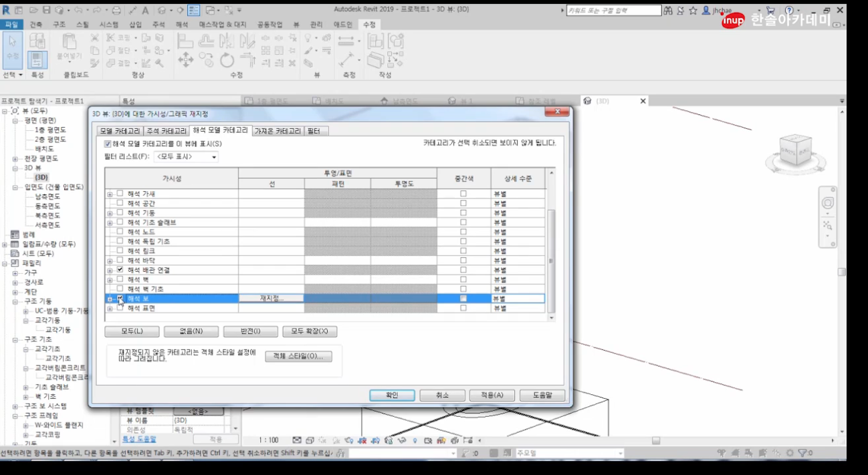Click the Properties palette icon in ribbon
This screenshot has height=475, width=868.
37,59
